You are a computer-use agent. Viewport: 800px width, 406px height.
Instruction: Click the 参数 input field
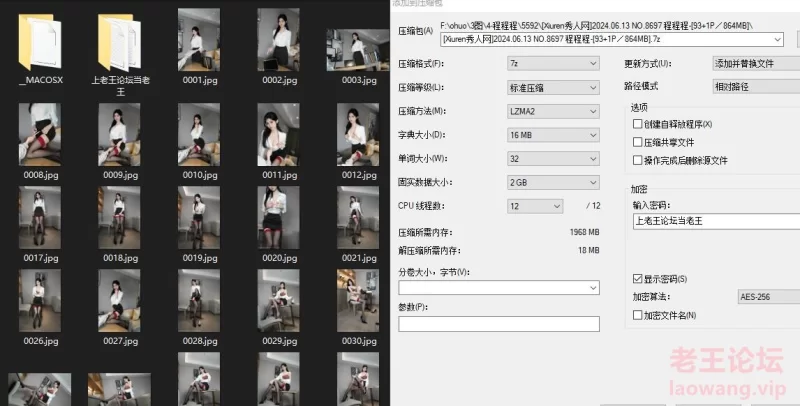tap(498, 324)
